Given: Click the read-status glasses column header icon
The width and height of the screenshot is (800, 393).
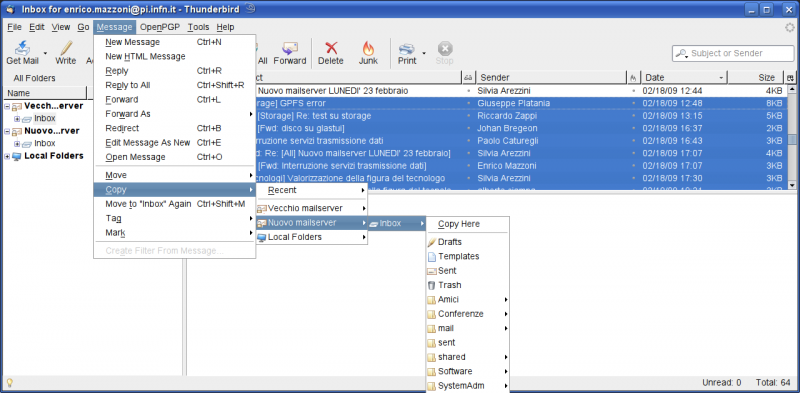Looking at the screenshot, I should 468,78.
